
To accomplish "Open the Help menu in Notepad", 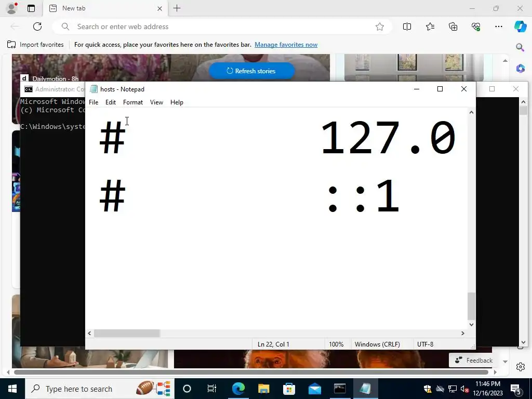I will click(177, 102).
